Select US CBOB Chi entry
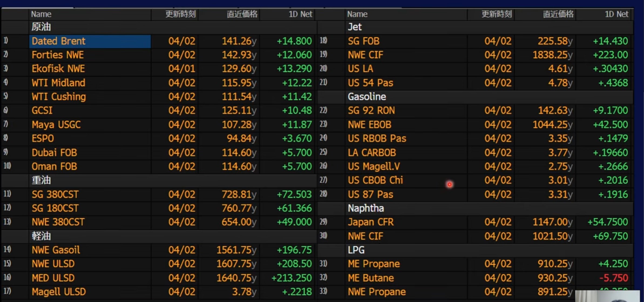The height and width of the screenshot is (302, 644). (x=375, y=180)
